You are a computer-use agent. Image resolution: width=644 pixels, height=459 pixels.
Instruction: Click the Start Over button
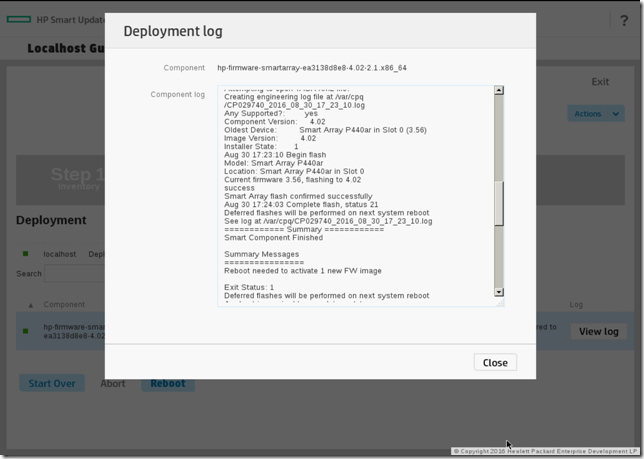coord(52,383)
